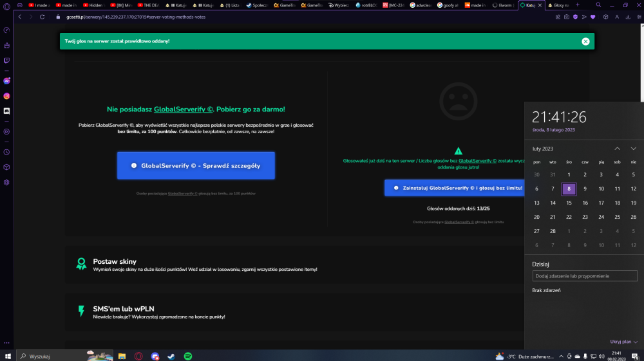
Task: Open a new browser tab
Action: click(x=578, y=5)
